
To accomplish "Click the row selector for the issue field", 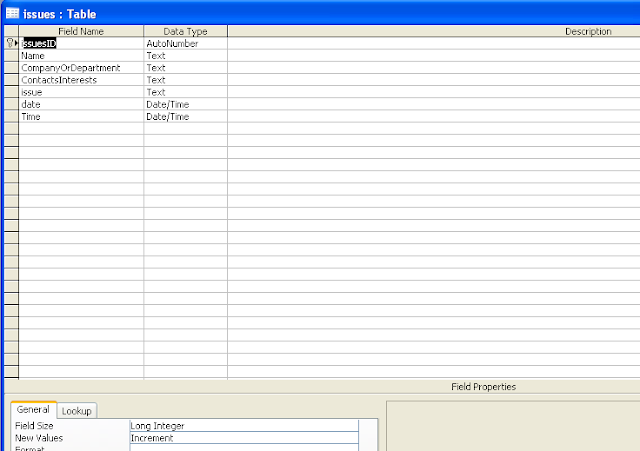I will 11,92.
